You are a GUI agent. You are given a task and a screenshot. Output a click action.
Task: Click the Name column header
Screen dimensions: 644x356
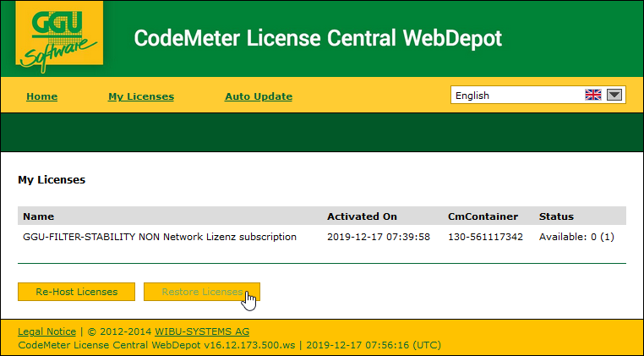pos(38,216)
